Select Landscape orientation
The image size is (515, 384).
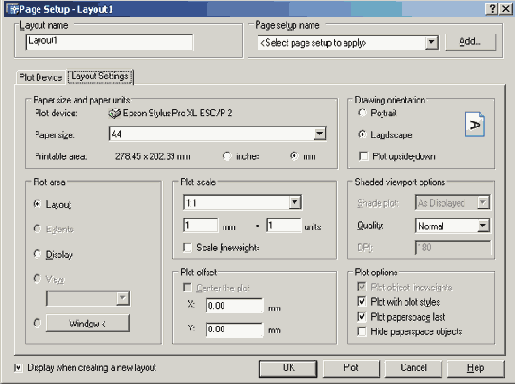tap(362, 134)
